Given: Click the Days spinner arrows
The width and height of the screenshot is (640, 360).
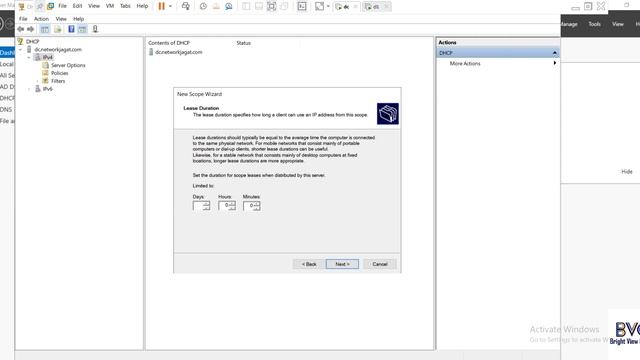Looking at the screenshot, I should (207, 205).
